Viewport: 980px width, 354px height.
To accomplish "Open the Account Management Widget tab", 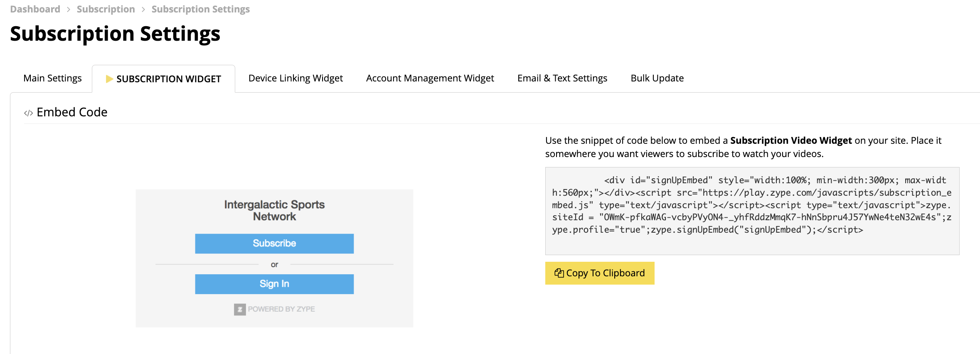I will coord(430,78).
